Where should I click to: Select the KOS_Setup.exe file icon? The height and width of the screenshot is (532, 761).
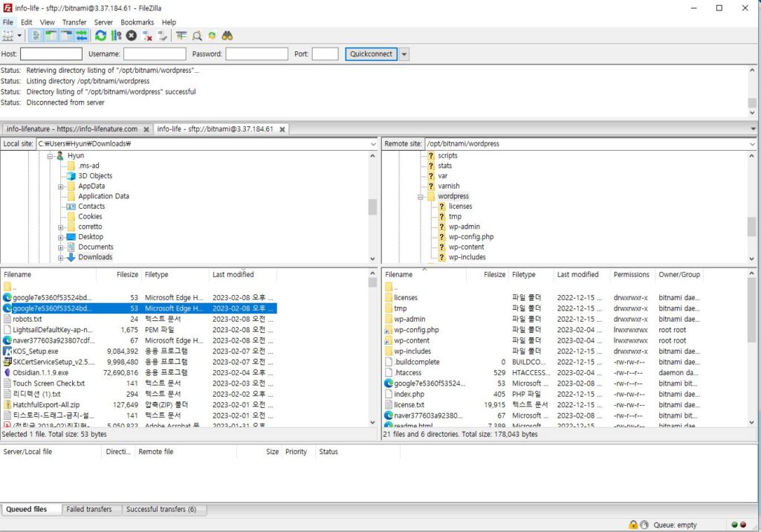[x=7, y=351]
